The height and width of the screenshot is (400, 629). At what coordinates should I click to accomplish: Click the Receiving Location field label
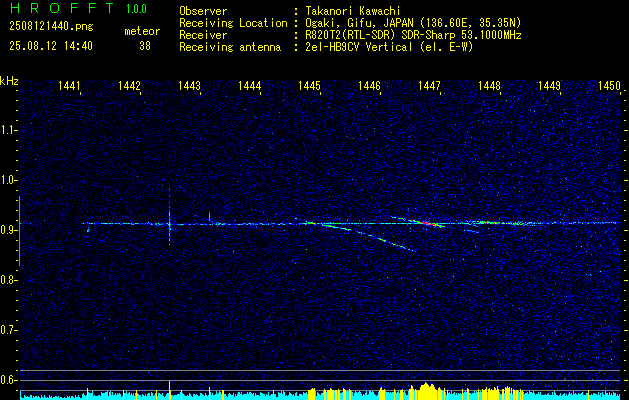pos(233,23)
